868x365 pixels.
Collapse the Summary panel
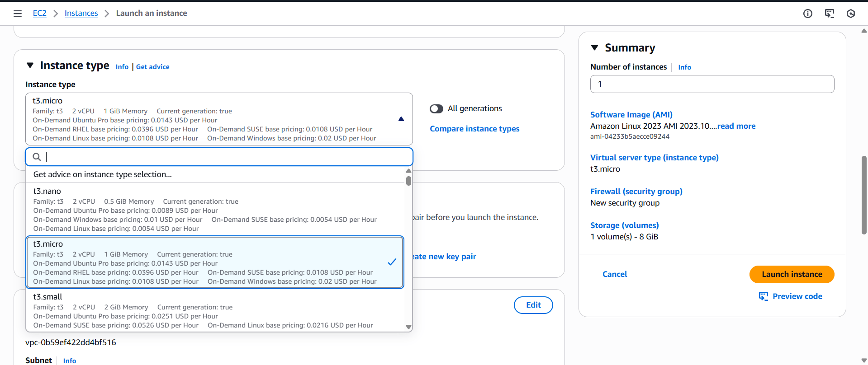click(x=595, y=48)
